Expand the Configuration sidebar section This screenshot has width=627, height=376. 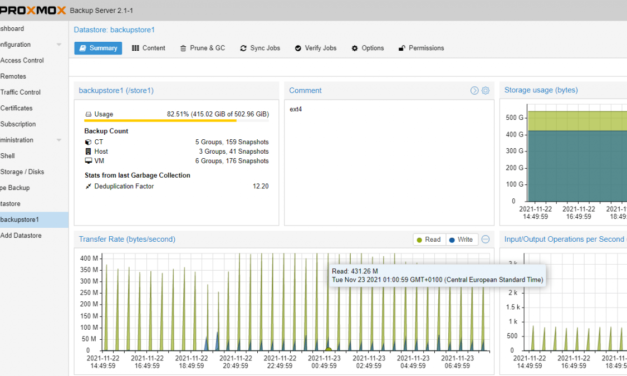(x=59, y=44)
